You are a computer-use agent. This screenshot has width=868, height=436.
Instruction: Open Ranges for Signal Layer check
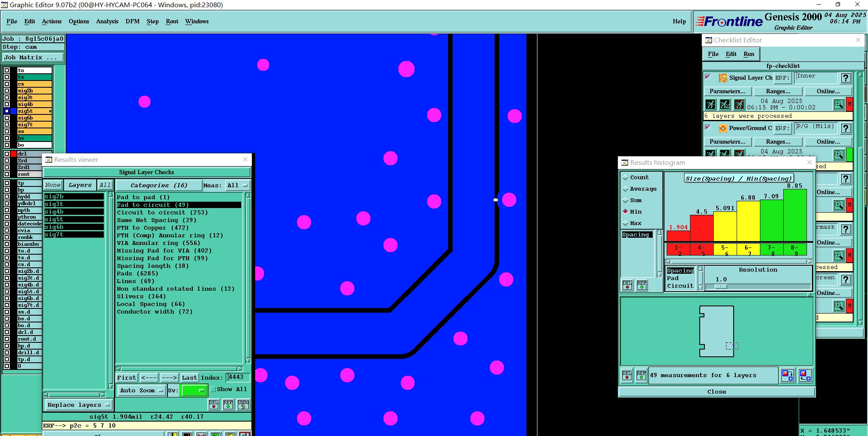pyautogui.click(x=778, y=91)
